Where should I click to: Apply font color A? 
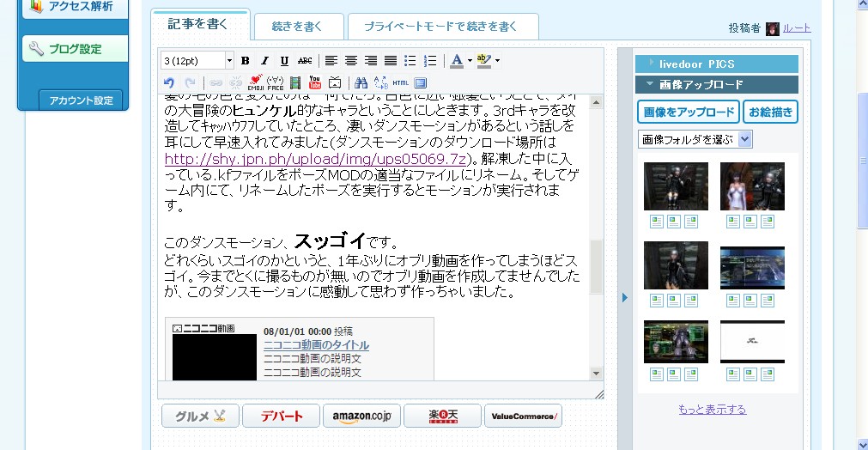457,60
